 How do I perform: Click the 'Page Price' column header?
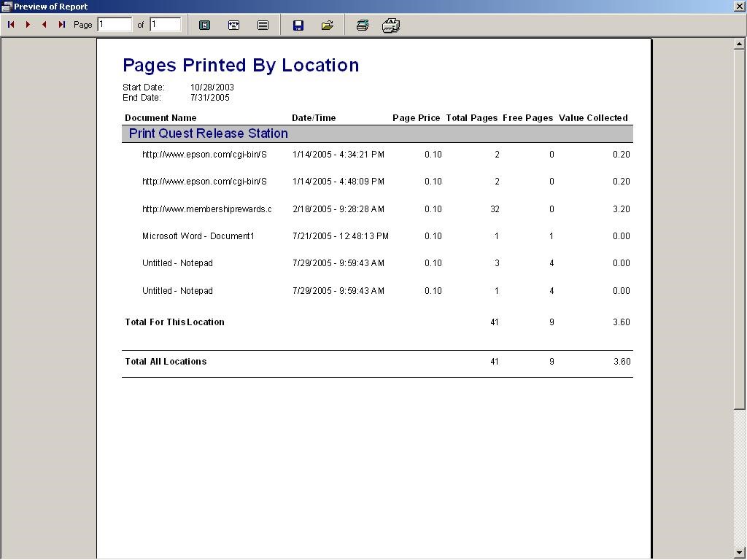[417, 118]
